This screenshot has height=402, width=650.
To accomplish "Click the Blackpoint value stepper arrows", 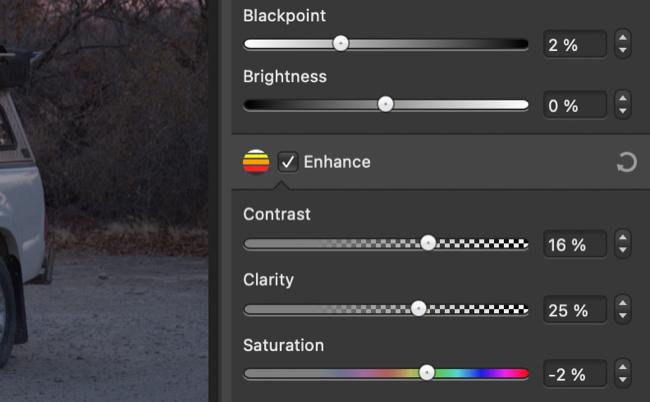I will tap(623, 44).
